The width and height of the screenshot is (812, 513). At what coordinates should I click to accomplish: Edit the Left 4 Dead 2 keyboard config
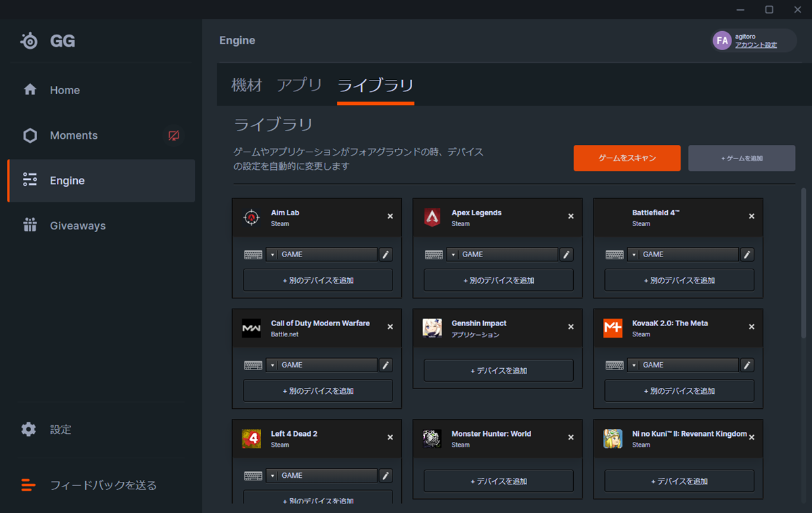[x=386, y=476]
